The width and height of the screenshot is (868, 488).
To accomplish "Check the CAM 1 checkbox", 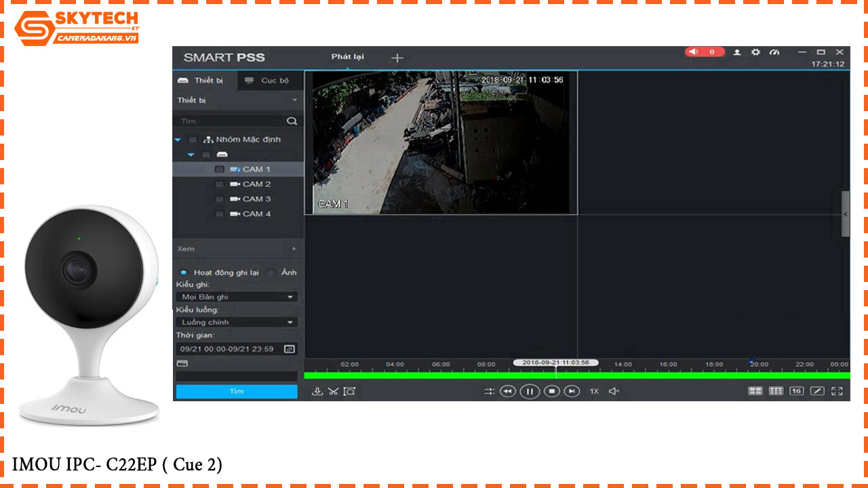I will (219, 169).
